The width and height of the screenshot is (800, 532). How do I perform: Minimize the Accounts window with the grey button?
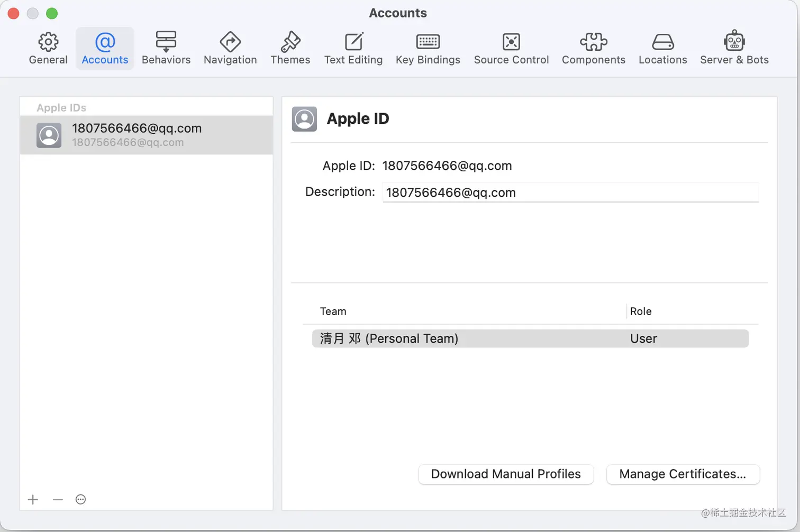point(33,14)
